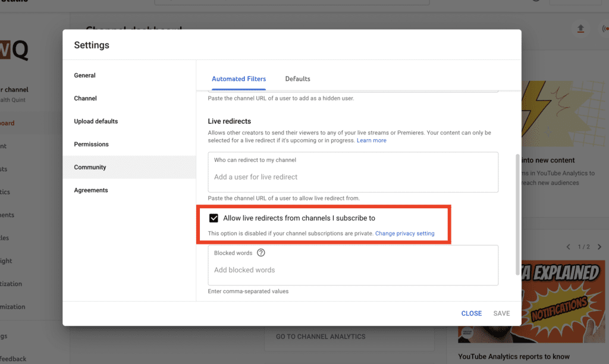Click the SAVE button in Settings dialog
Screen dimensions: 609x364
coord(501,313)
